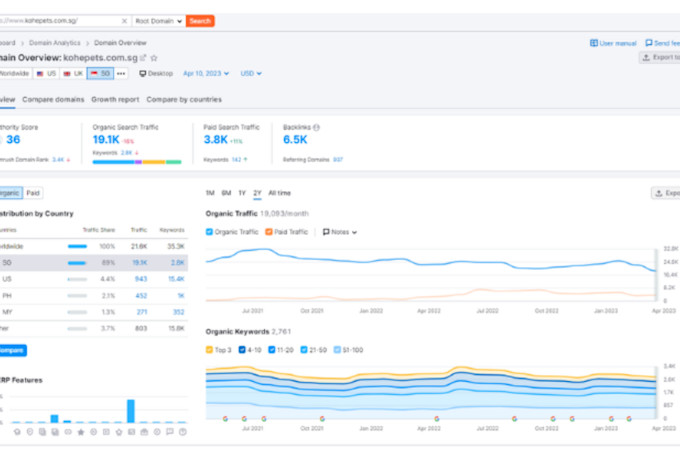Open PH traffic value 452
Viewport: 680px width, 459px height.
click(x=141, y=296)
